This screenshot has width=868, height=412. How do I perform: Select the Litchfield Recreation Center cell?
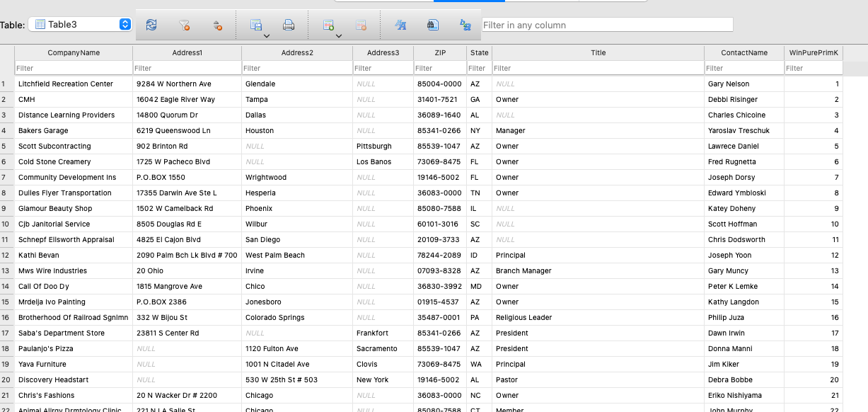click(x=74, y=84)
